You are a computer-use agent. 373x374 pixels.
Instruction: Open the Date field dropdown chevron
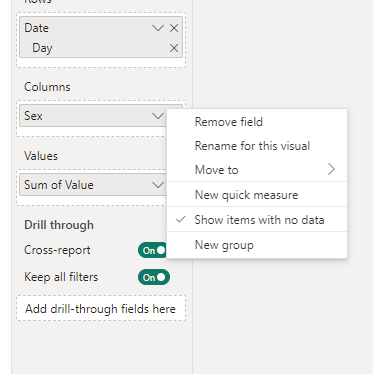click(x=158, y=28)
